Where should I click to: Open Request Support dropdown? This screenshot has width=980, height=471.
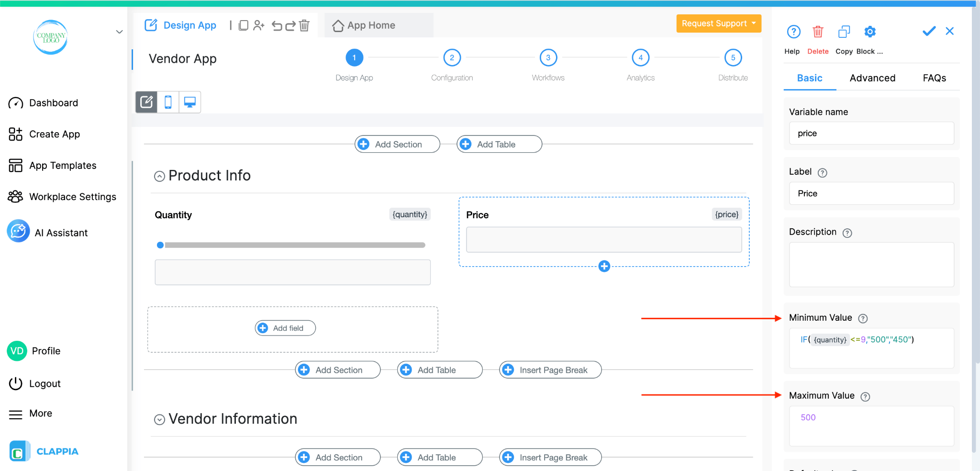719,23
